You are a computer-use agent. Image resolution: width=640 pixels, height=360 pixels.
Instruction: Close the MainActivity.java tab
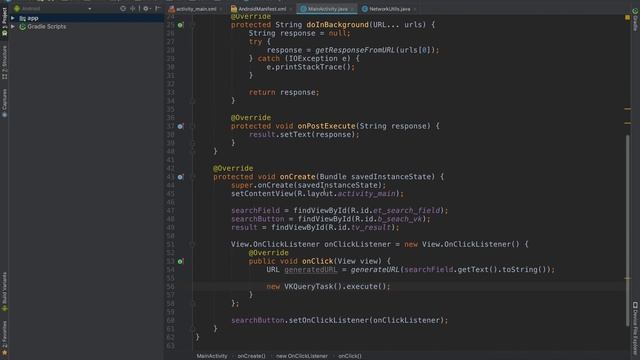352,9
